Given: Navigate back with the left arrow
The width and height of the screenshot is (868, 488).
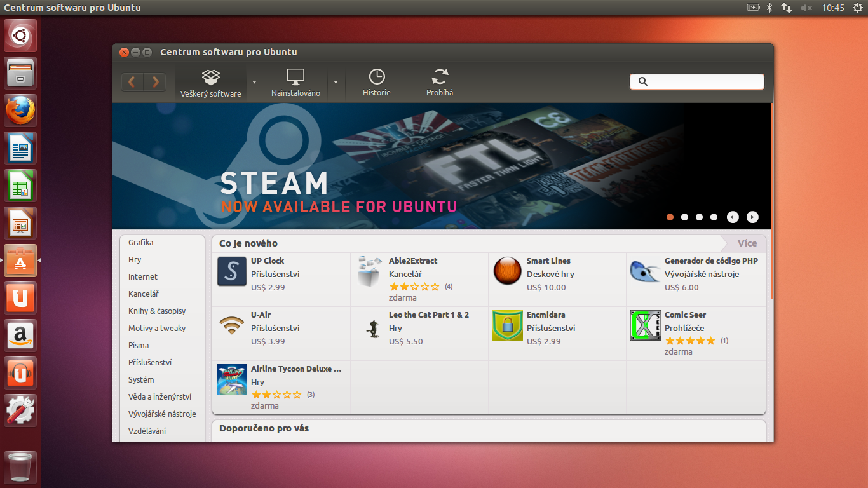Looking at the screenshot, I should point(132,81).
